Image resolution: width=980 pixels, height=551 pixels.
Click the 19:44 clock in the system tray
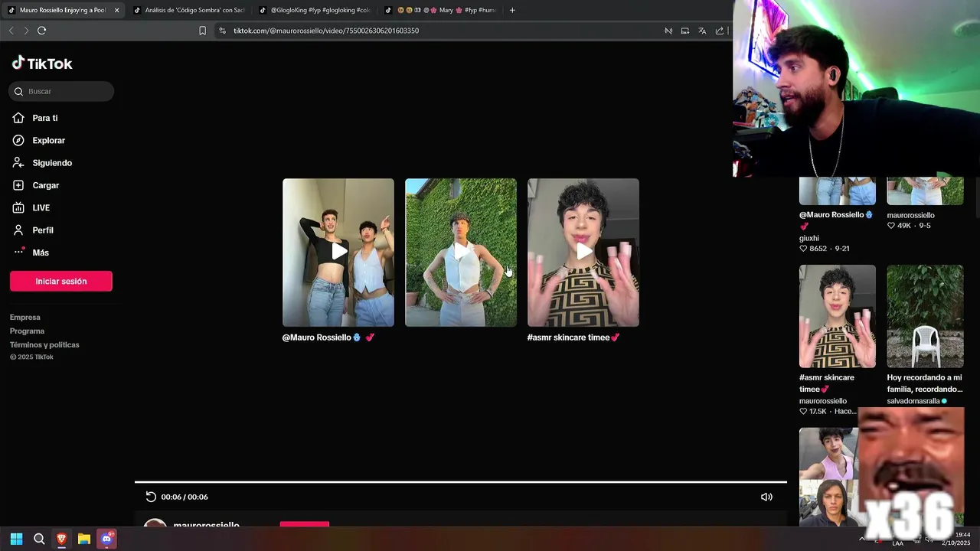pos(962,535)
